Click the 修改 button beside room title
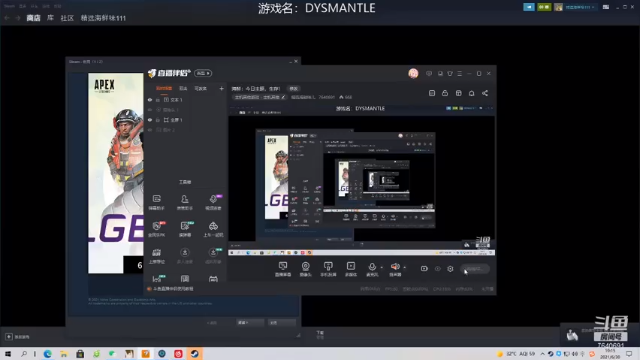The height and width of the screenshot is (360, 640). (294, 88)
